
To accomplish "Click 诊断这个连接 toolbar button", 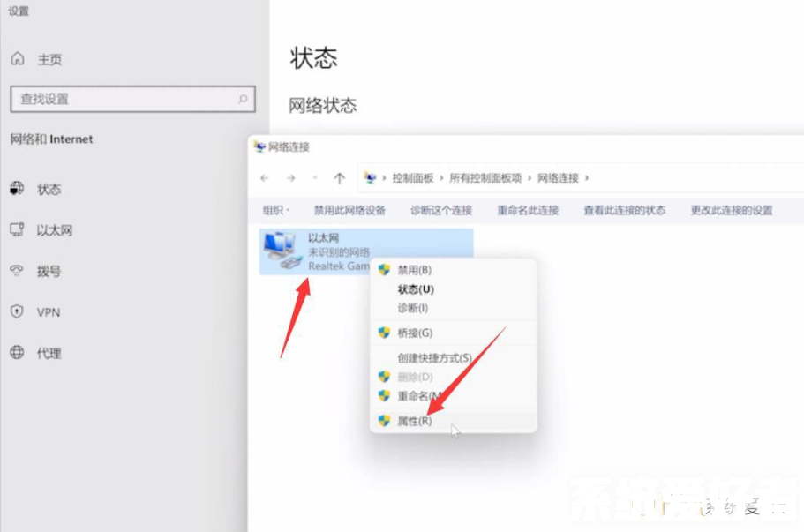I will [441, 210].
